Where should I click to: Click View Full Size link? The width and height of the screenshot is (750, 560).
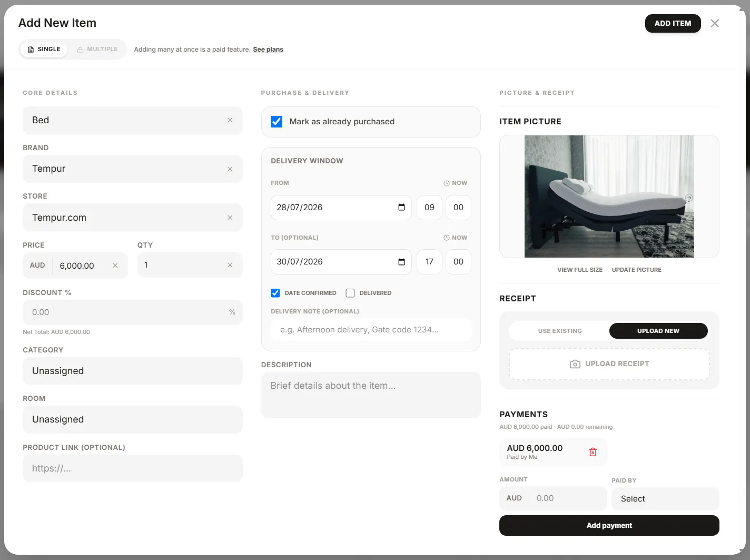(x=580, y=270)
